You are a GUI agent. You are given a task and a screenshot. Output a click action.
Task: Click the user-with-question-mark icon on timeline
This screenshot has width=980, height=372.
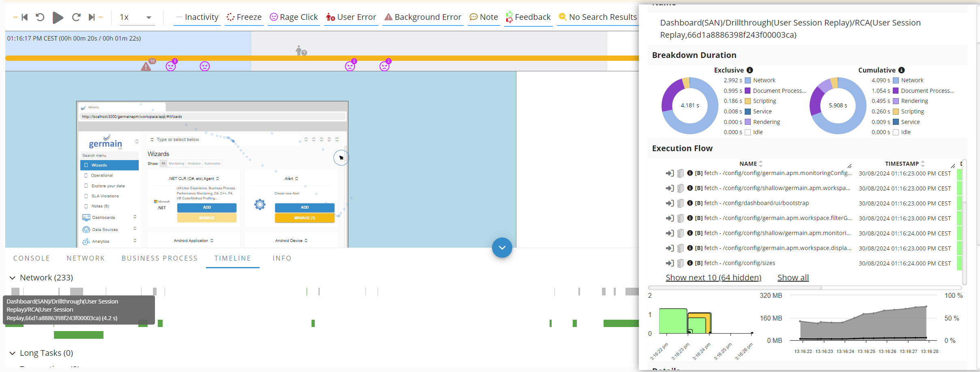[x=301, y=51]
